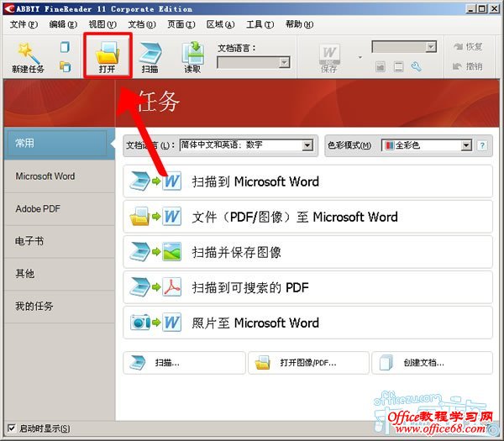
Task: Click the 扫描 scanner toolbar icon
Action: [x=150, y=53]
